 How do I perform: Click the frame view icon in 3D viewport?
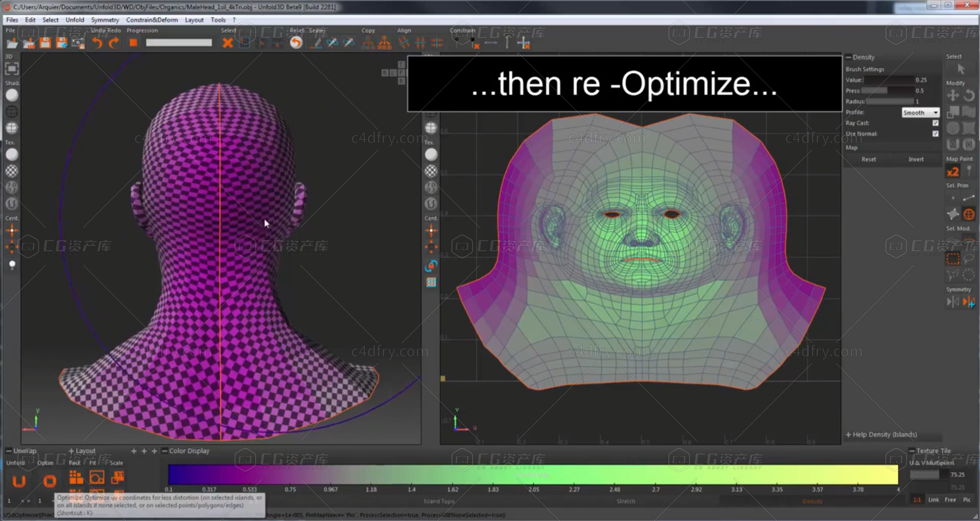12,69
